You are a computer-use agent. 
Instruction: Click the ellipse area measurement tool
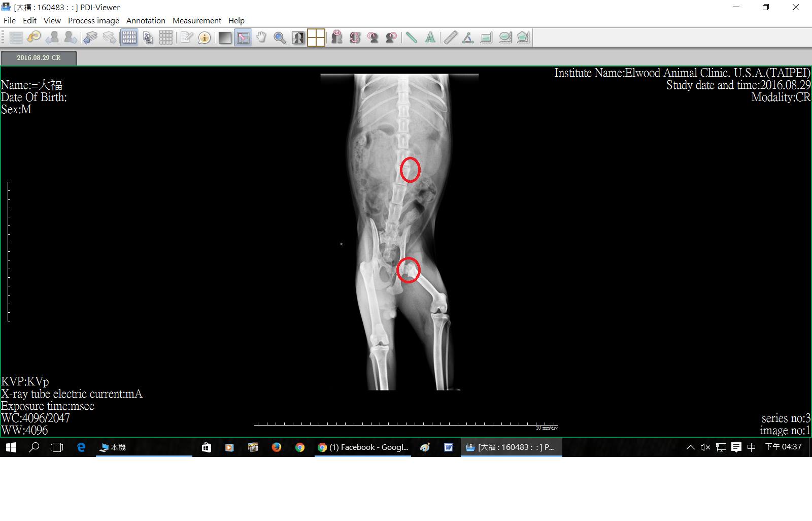tap(505, 38)
